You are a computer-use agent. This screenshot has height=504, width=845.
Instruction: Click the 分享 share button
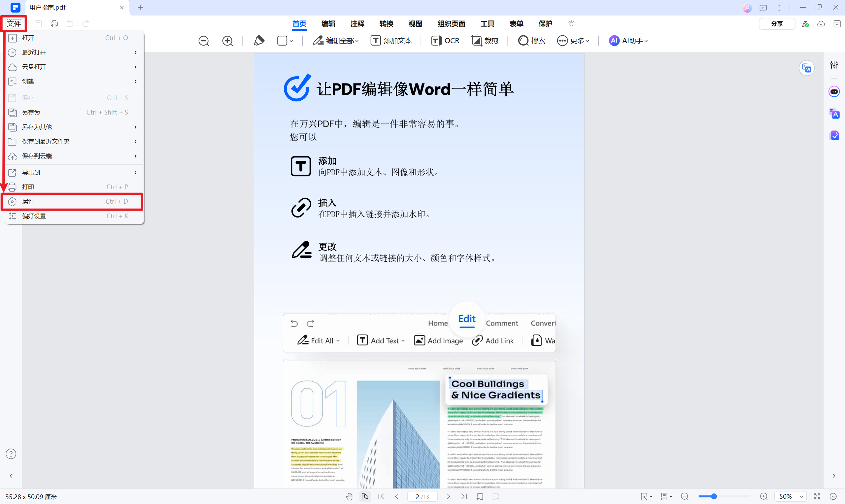click(777, 24)
